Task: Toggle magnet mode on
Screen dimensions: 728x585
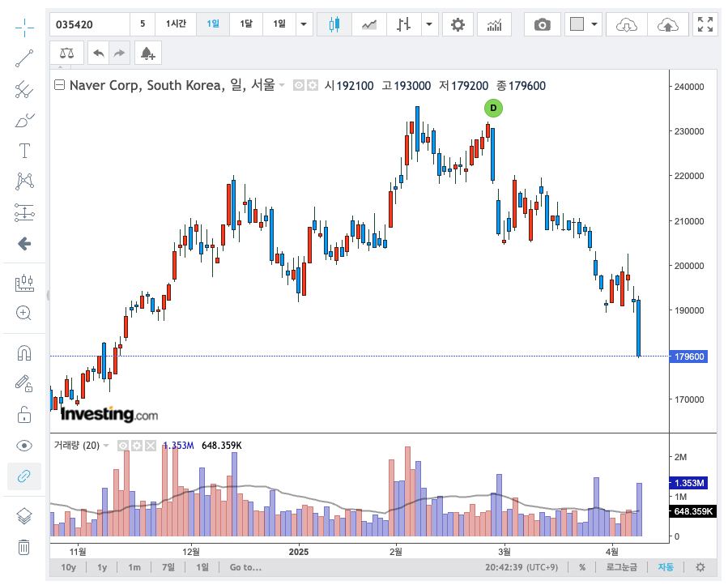Action: 24,353
